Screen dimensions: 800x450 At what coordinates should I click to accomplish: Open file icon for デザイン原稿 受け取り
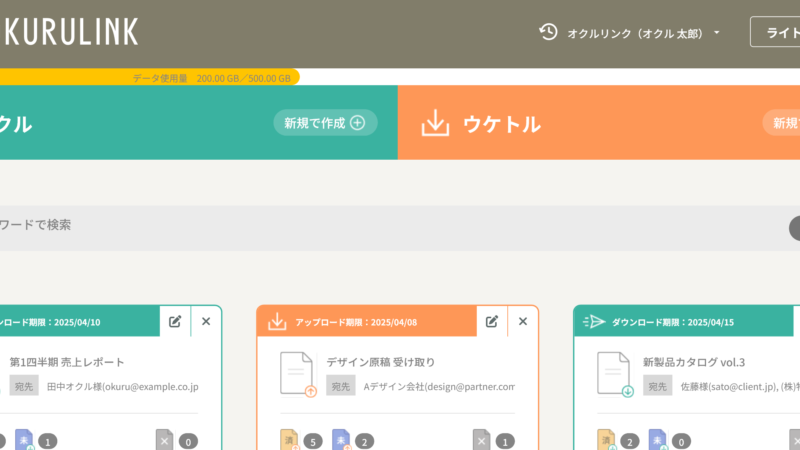point(297,374)
